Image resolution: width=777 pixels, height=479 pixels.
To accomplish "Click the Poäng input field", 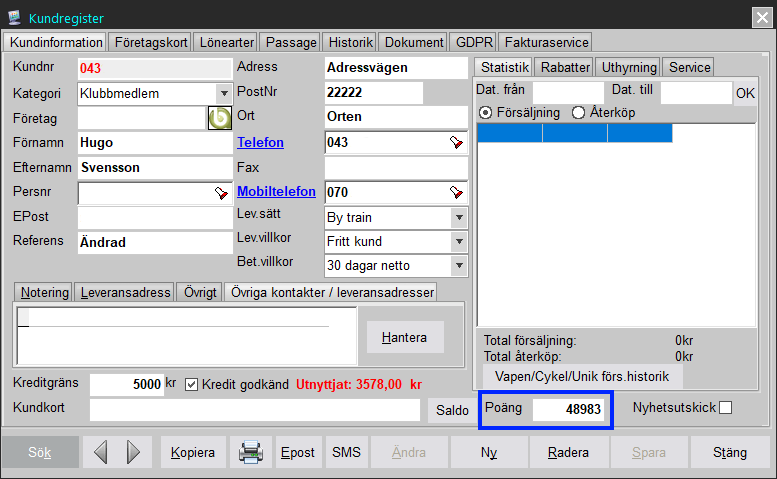I will [x=568, y=410].
